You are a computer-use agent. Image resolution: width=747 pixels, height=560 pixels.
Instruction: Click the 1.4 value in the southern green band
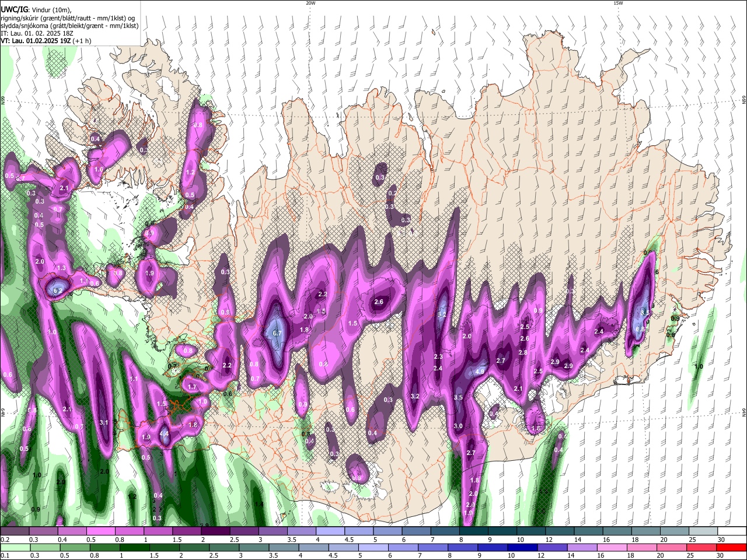259,504
